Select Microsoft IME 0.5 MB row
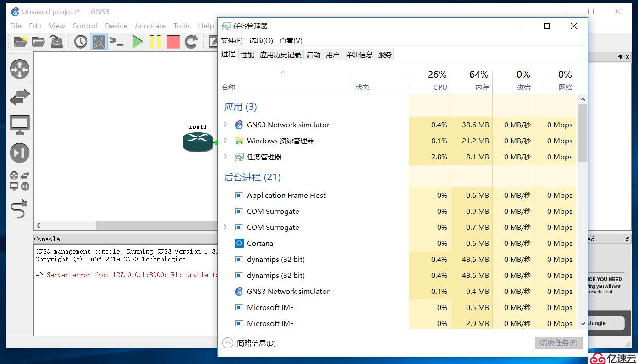Viewport: 638px width, 364px height. pos(397,308)
